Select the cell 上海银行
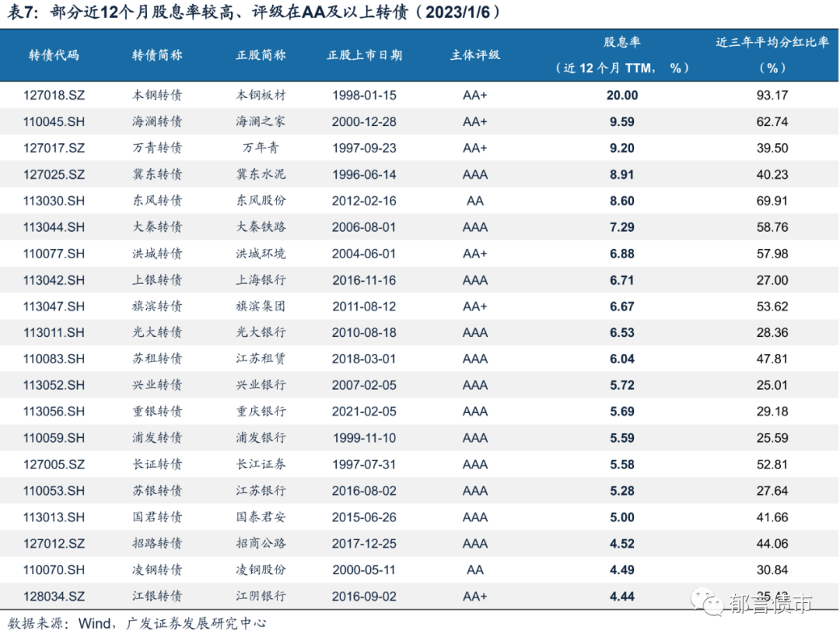Image resolution: width=840 pixels, height=641 pixels. pos(261,280)
